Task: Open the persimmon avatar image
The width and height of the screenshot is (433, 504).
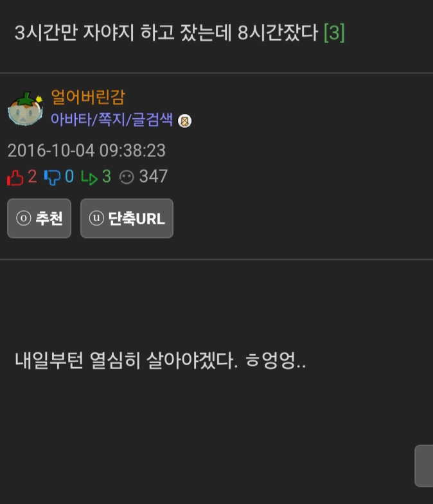Action: [26, 108]
